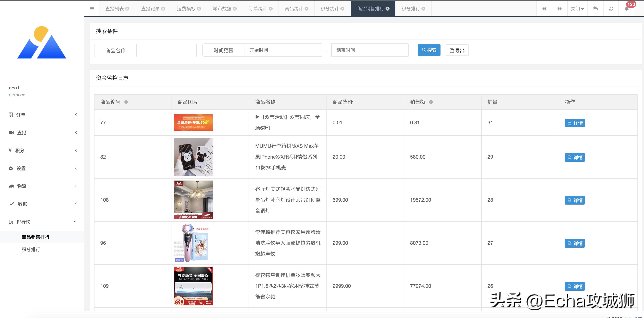Image resolution: width=644 pixels, height=318 pixels.
Task: Click the 搜索 search button
Action: pos(429,50)
